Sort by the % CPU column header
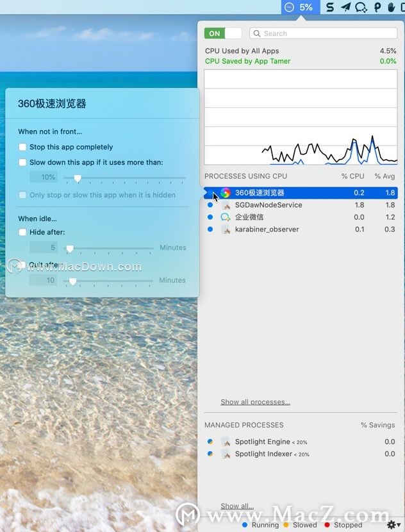 (x=352, y=176)
